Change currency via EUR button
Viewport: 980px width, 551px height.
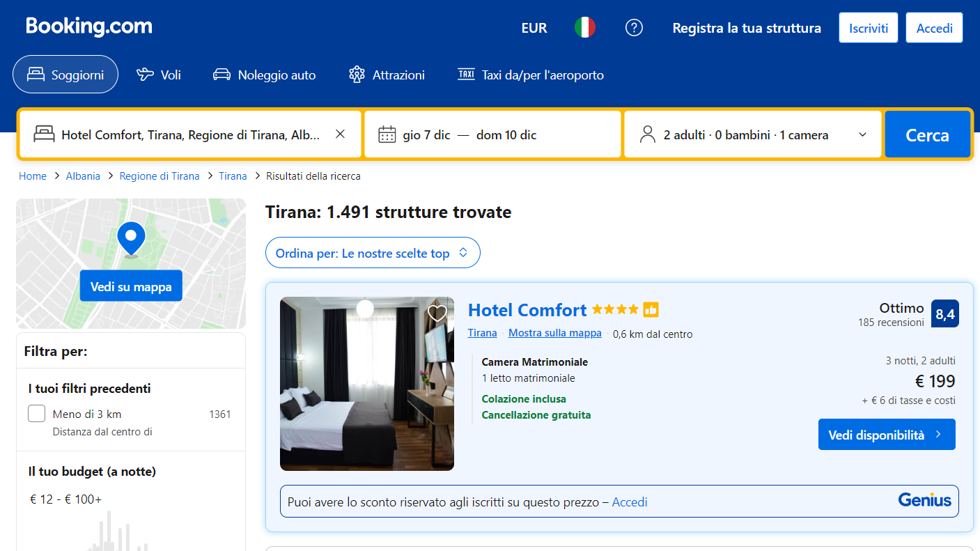(x=534, y=28)
